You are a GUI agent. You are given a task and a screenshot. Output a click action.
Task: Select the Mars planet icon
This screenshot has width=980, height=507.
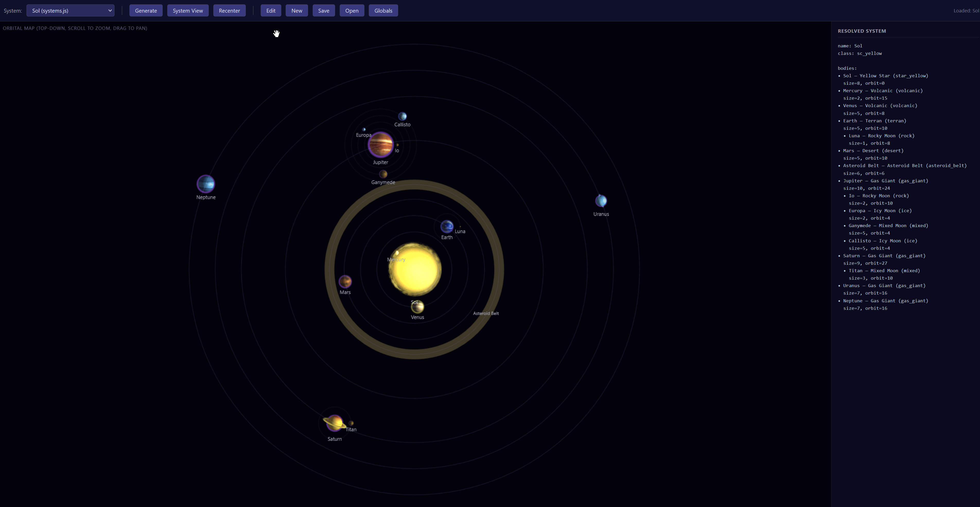[345, 282]
